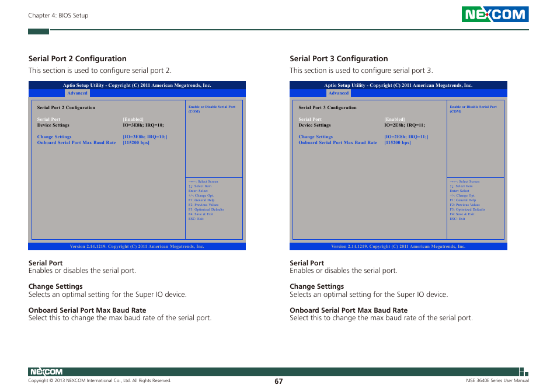Image resolution: width=557 pixels, height=392 pixels.
Task: Click 'Enable or Disable Serial Port (COM)' help, port 2
Action: click(x=212, y=109)
